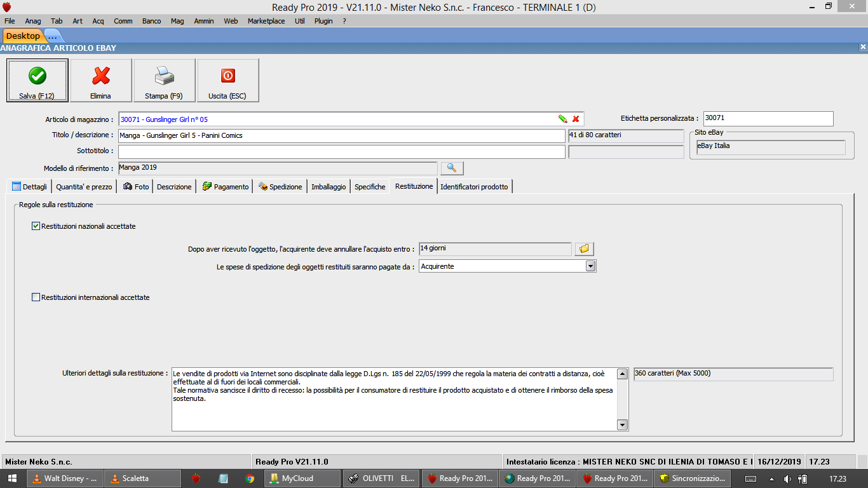This screenshot has height=488, width=868.
Task: Open the Plugin menu
Action: click(323, 21)
